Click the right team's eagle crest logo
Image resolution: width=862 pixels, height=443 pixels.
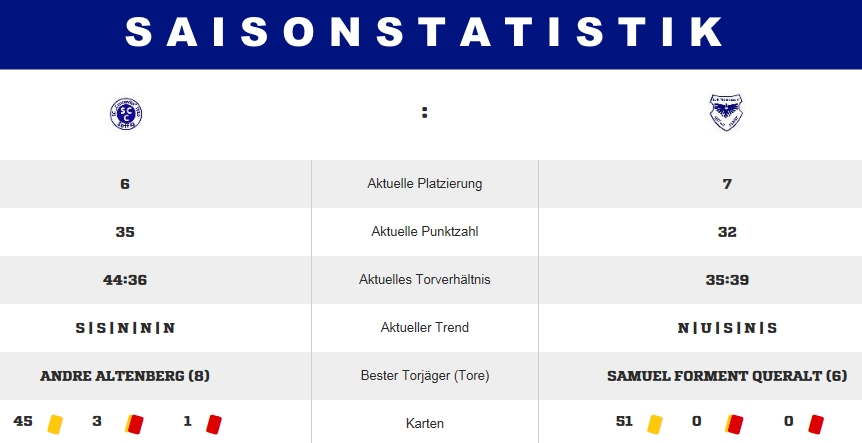click(x=726, y=113)
